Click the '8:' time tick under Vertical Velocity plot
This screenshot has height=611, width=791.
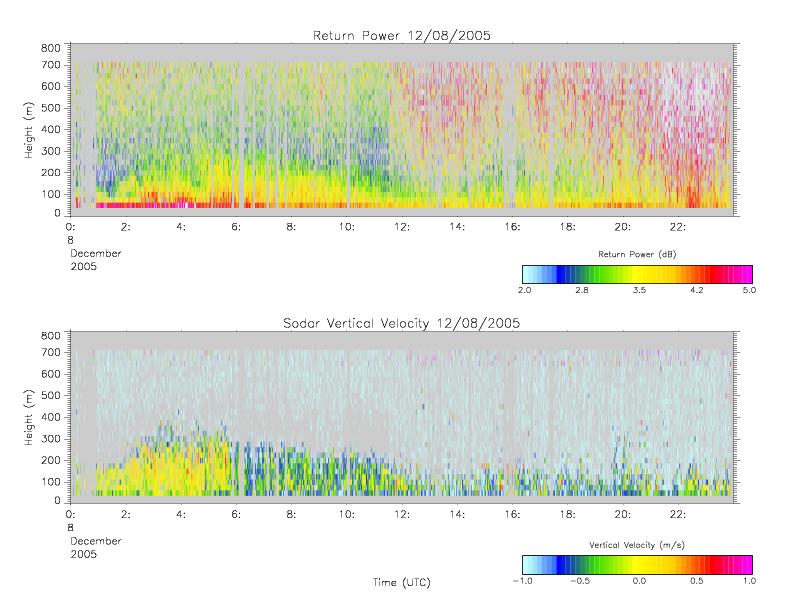[x=292, y=515]
